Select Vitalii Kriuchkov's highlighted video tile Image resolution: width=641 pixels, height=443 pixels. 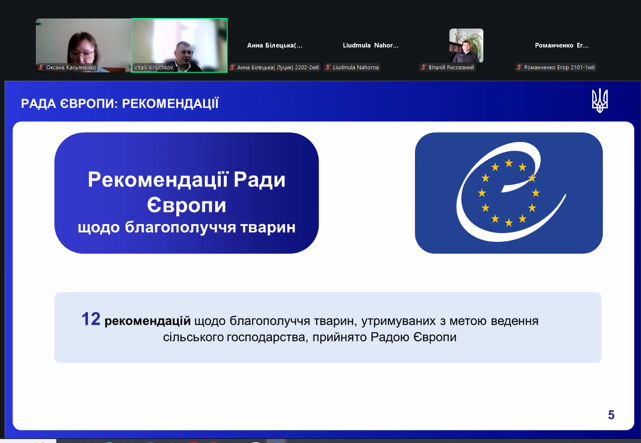pos(179,45)
